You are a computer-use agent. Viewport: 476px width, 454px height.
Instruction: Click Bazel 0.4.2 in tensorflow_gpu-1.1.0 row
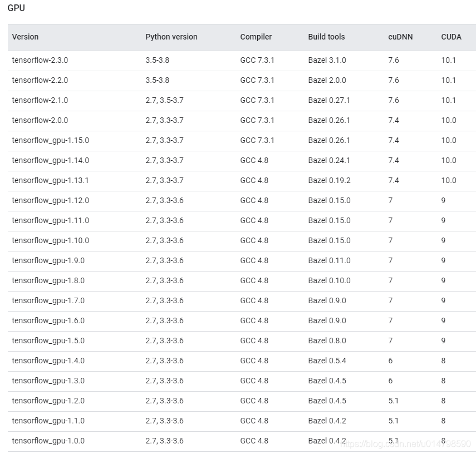tap(327, 421)
